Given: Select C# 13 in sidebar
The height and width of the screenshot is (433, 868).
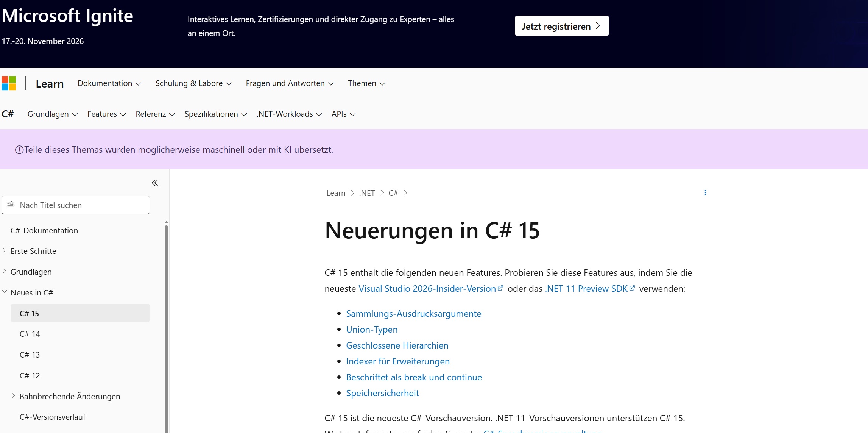Looking at the screenshot, I should (x=30, y=355).
